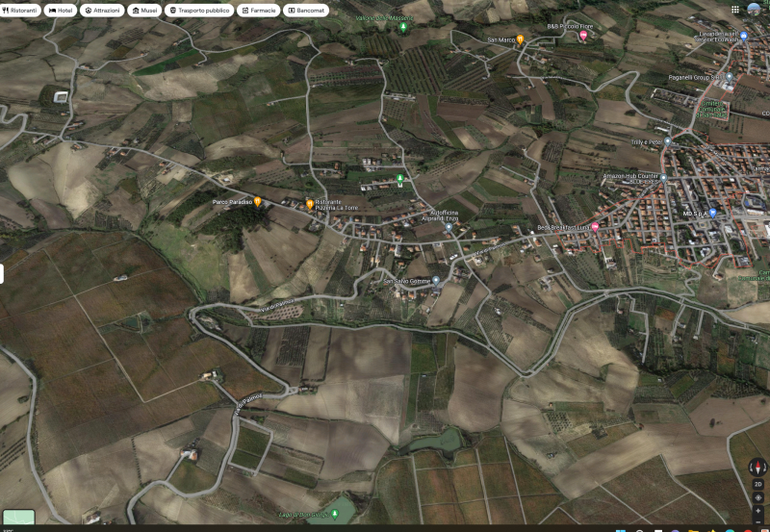Zoom out with the minus button
770x532 pixels.
click(x=757, y=520)
